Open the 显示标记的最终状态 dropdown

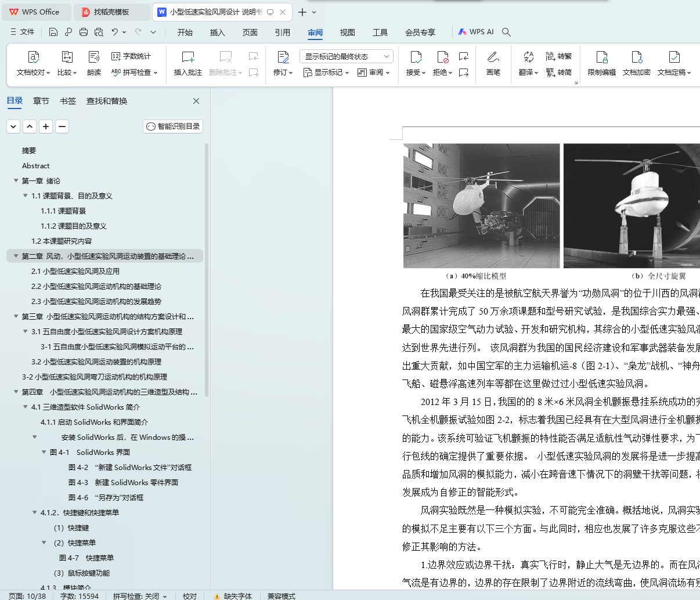coord(347,56)
